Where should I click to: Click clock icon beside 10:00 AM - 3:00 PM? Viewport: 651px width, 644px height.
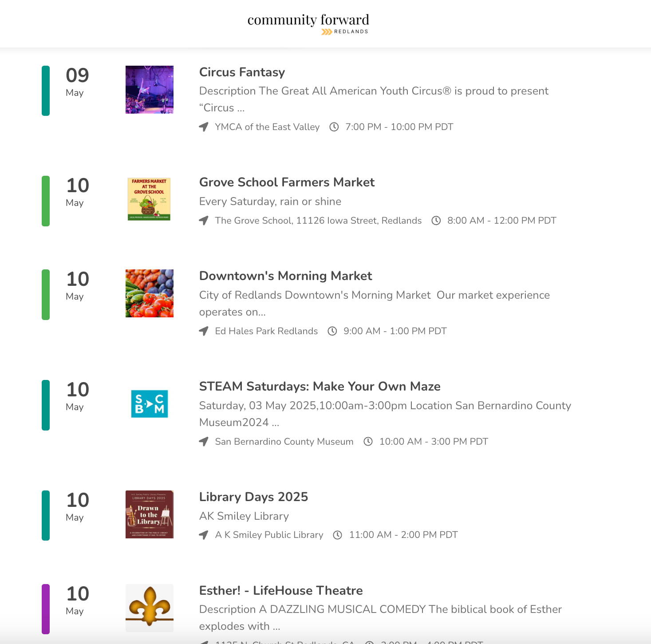pos(368,442)
